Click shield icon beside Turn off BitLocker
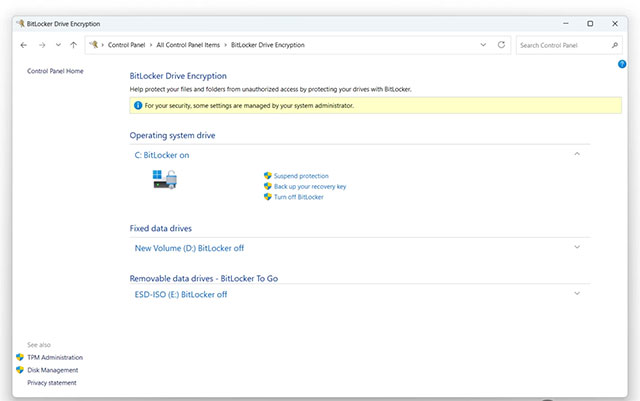Viewport: 640px width, 401px height. pos(268,197)
